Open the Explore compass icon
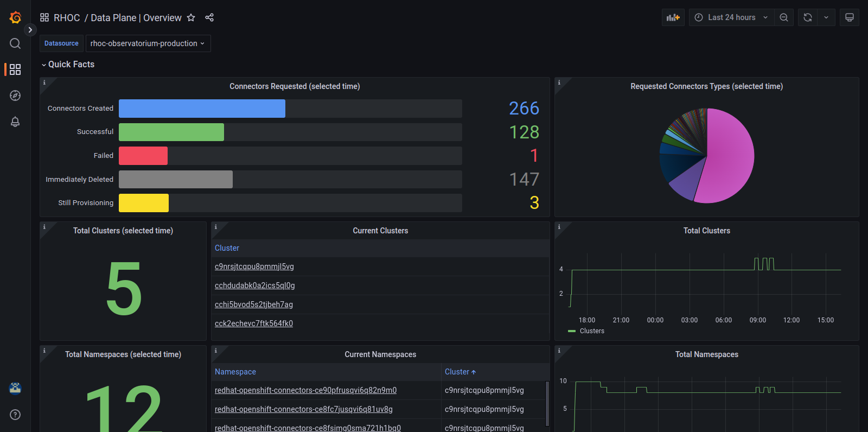868x432 pixels. pos(15,96)
